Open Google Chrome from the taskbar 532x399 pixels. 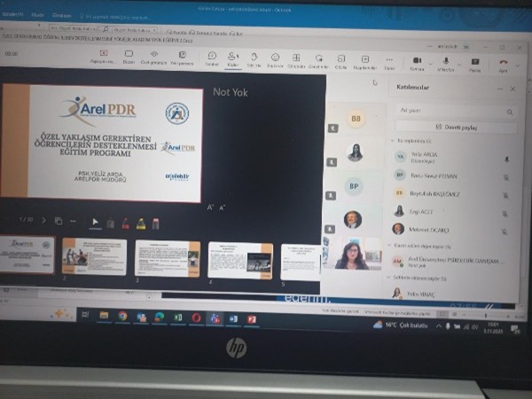[122, 317]
